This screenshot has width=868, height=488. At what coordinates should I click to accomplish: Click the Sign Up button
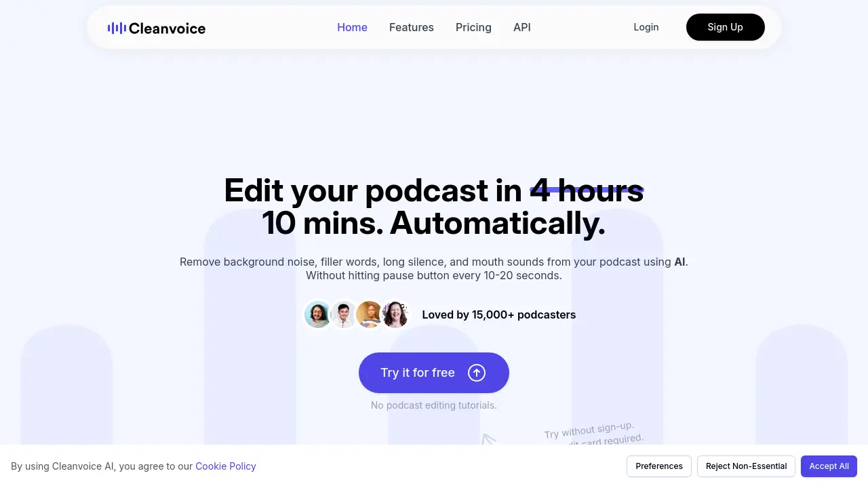click(725, 27)
